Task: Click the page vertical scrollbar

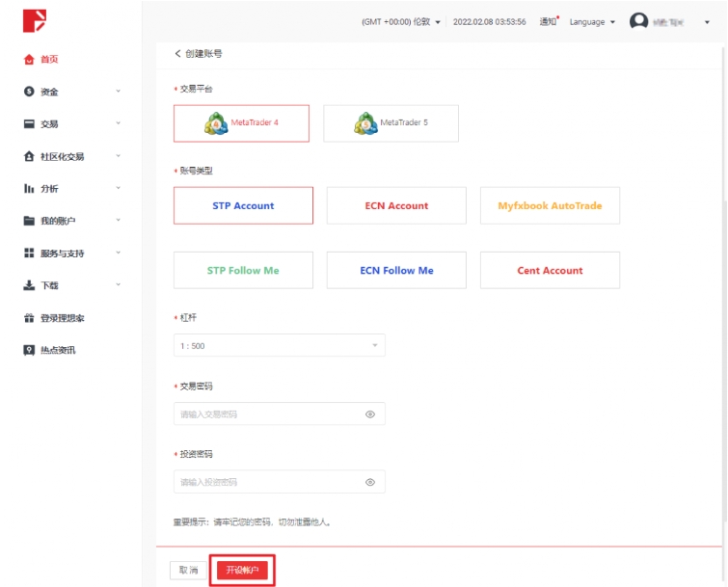Action: click(x=725, y=315)
